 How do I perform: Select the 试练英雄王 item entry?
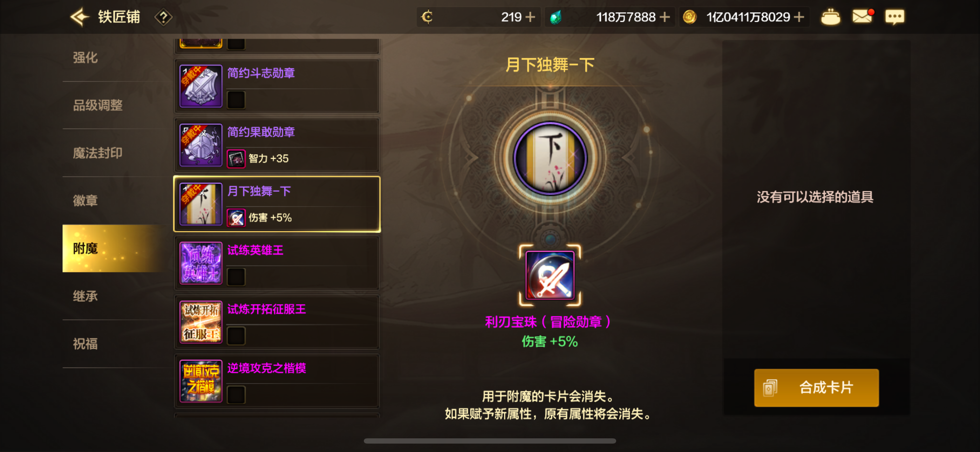(x=277, y=263)
